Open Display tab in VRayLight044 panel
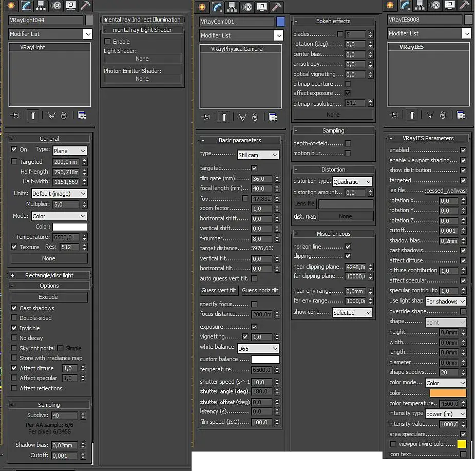This screenshot has width=476, height=471. [x=71, y=5]
